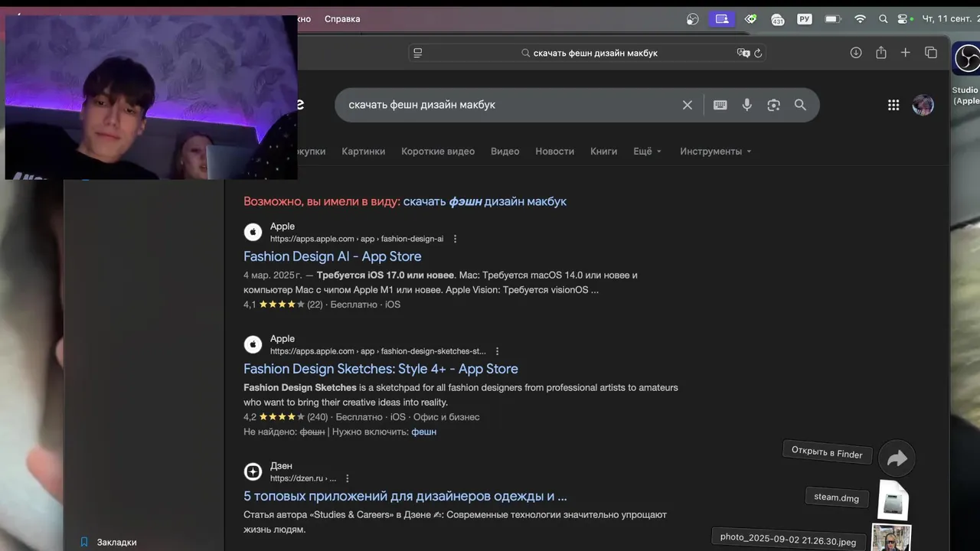Screen dimensions: 980x551
Task: Switch to Новости tab
Action: (x=555, y=152)
